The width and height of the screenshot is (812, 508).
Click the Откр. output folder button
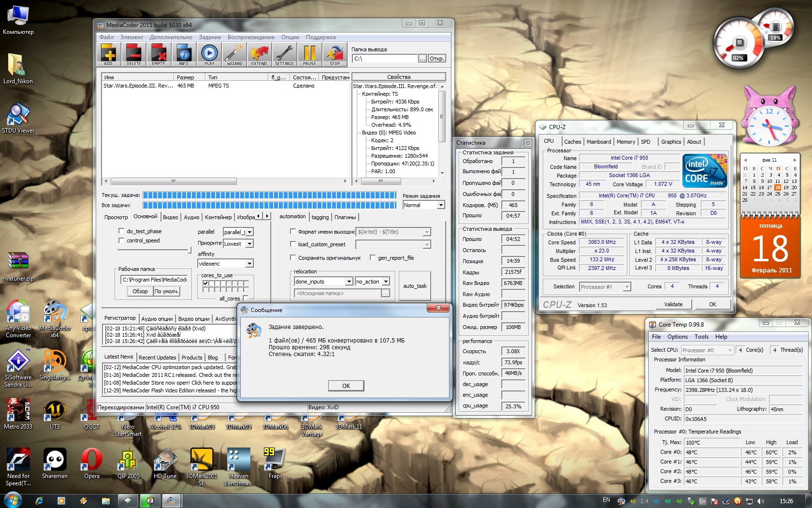pos(436,59)
